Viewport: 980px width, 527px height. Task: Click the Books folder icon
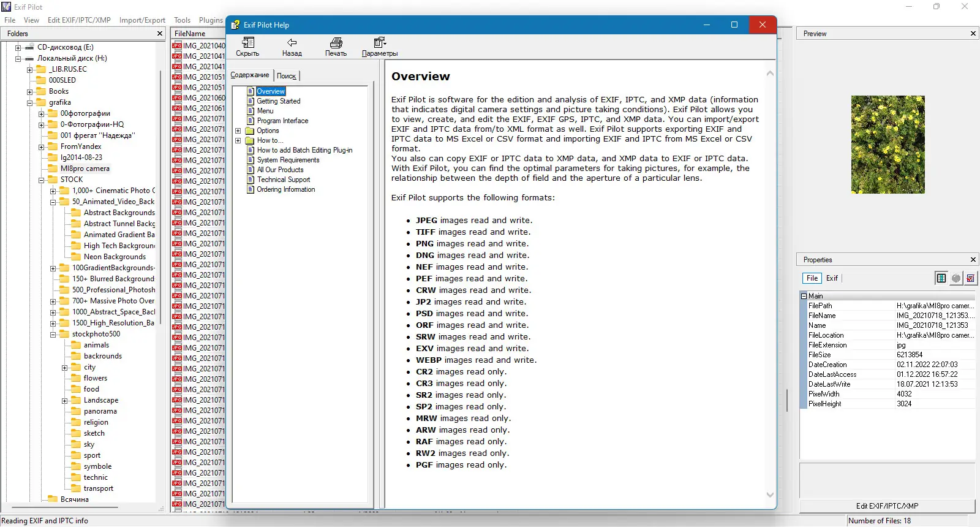click(x=41, y=91)
